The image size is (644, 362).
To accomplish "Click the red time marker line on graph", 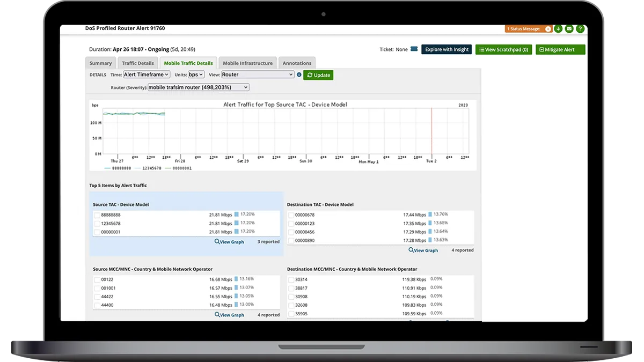I will pos(431,131).
